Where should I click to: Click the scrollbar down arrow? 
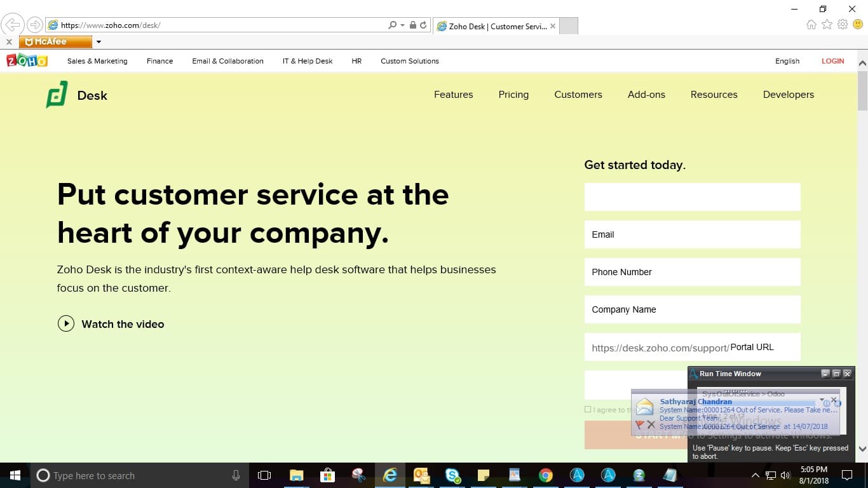click(862, 449)
